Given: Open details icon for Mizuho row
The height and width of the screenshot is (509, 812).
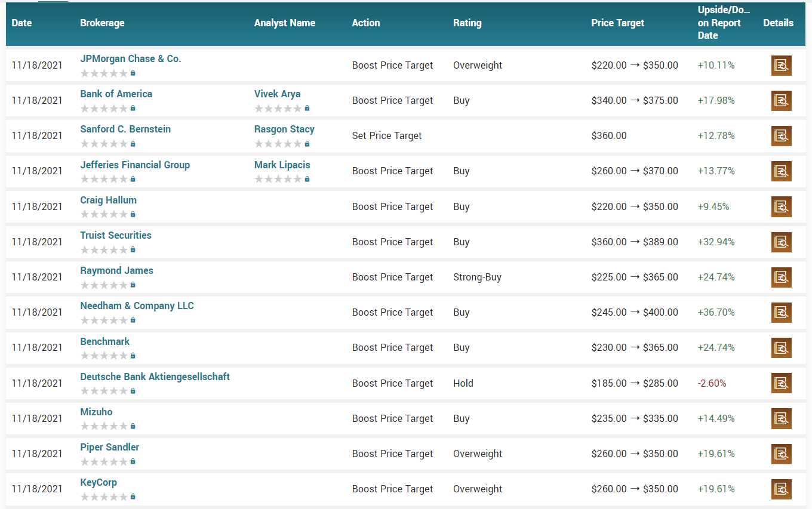Looking at the screenshot, I should point(781,418).
